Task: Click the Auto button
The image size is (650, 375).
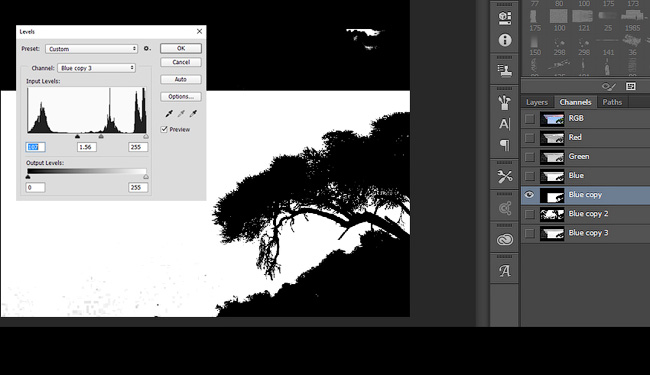Action: pyautogui.click(x=181, y=79)
